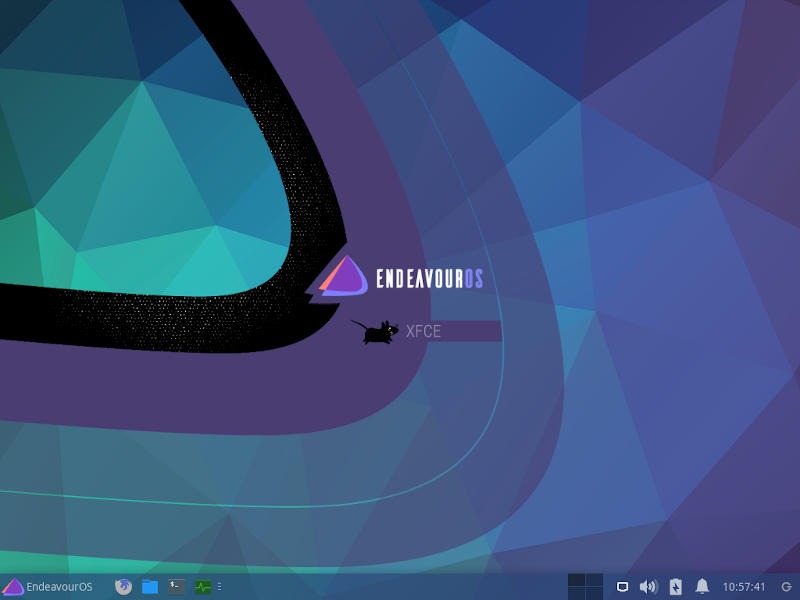This screenshot has height=600, width=800.
Task: Open the task manager applet
Action: pyautogui.click(x=201, y=587)
